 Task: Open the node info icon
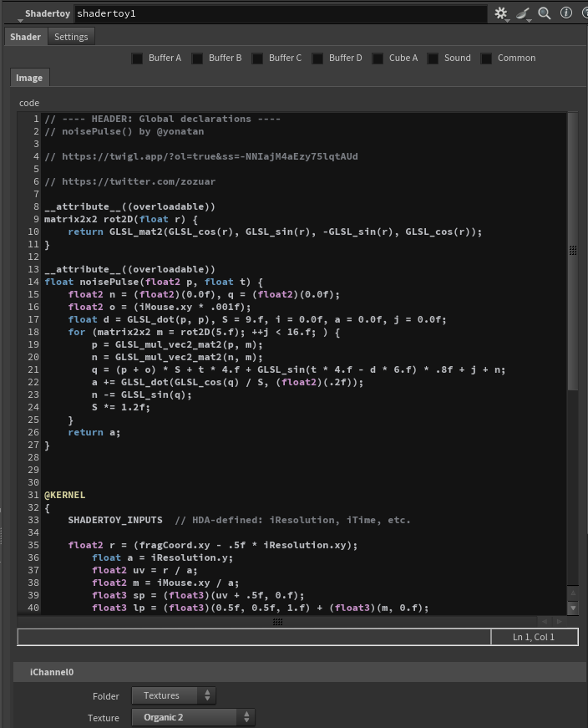[565, 13]
